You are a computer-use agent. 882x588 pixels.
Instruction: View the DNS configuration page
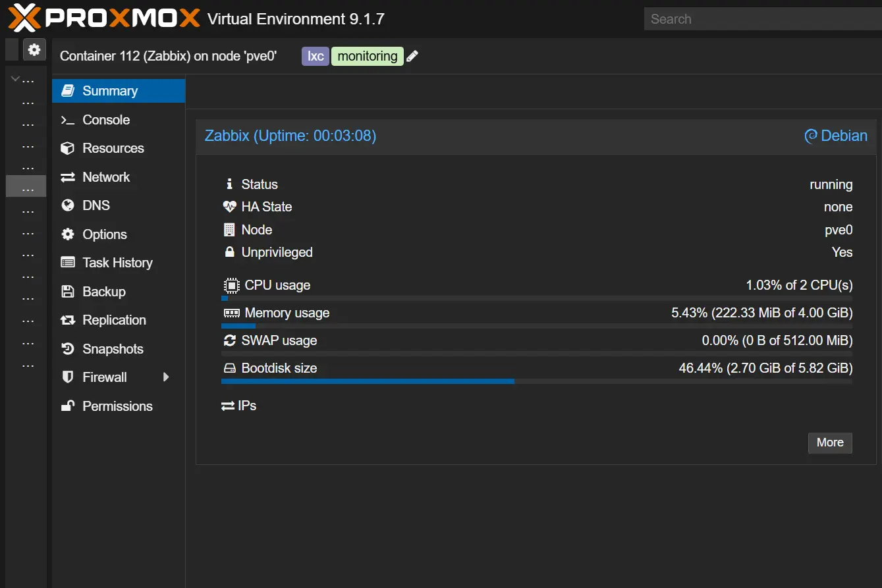pyautogui.click(x=96, y=205)
